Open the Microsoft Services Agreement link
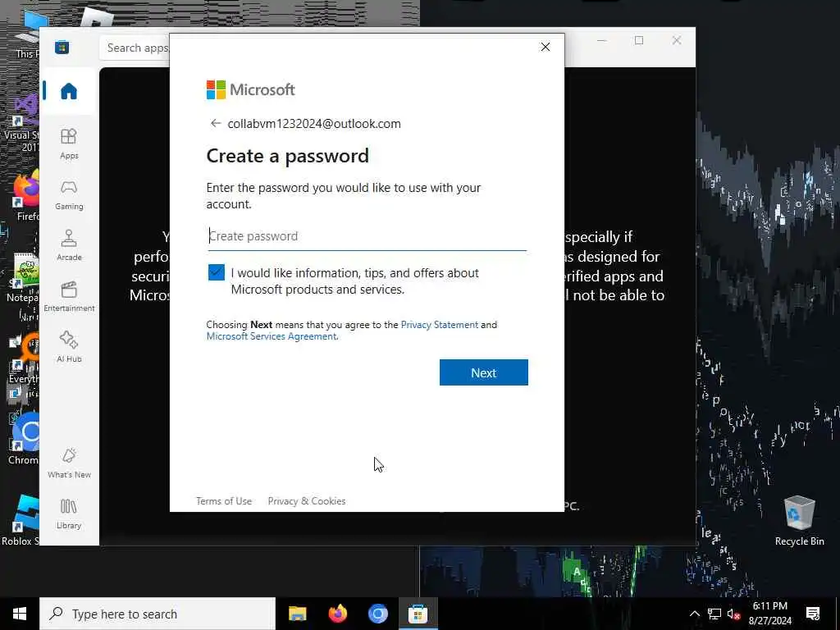The height and width of the screenshot is (630, 840). (272, 336)
